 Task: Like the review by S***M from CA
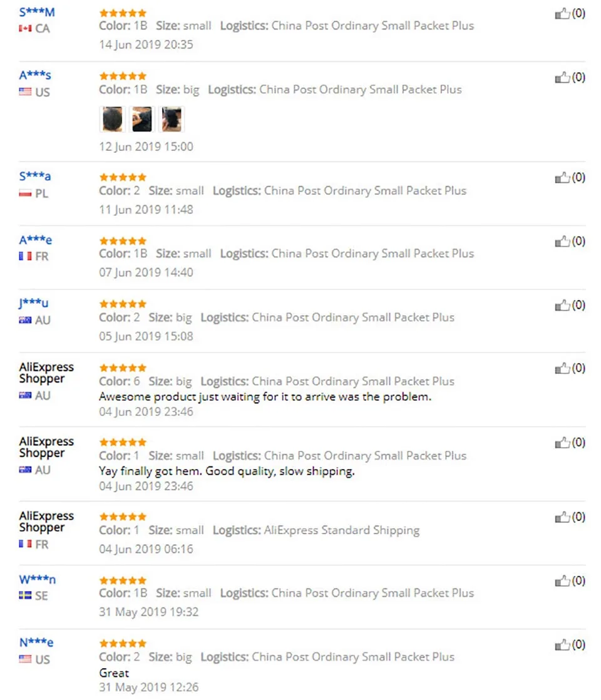563,14
